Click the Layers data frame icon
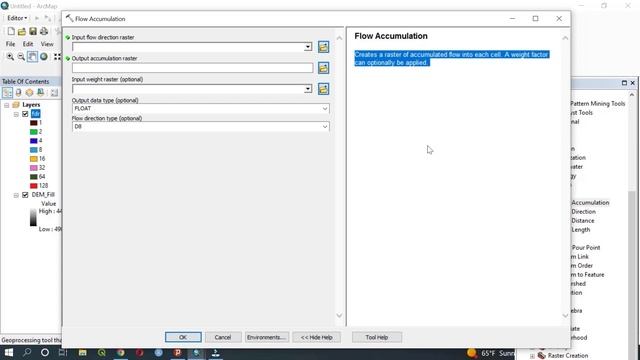Image resolution: width=640 pixels, height=360 pixels. point(16,105)
